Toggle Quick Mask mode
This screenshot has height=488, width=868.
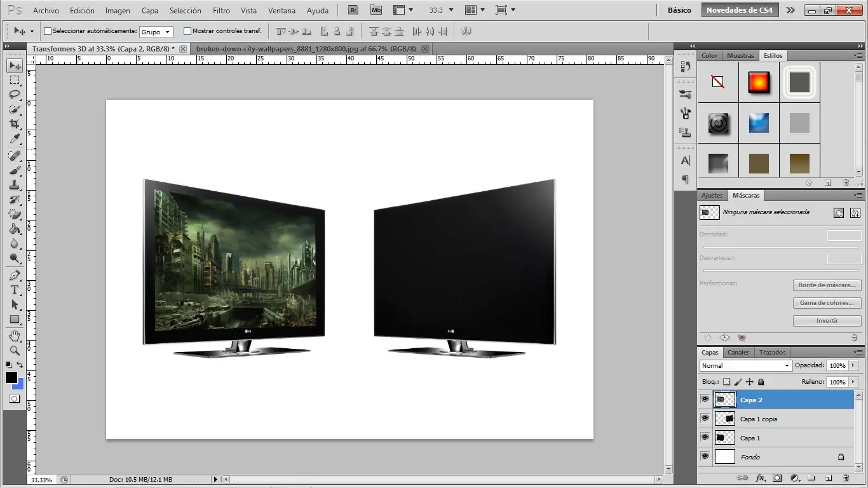point(14,399)
